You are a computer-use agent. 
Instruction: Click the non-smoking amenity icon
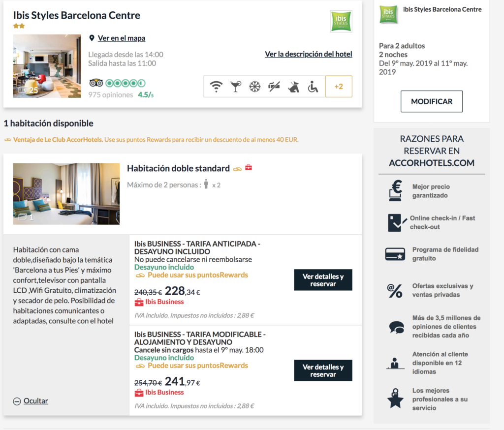pos(274,87)
